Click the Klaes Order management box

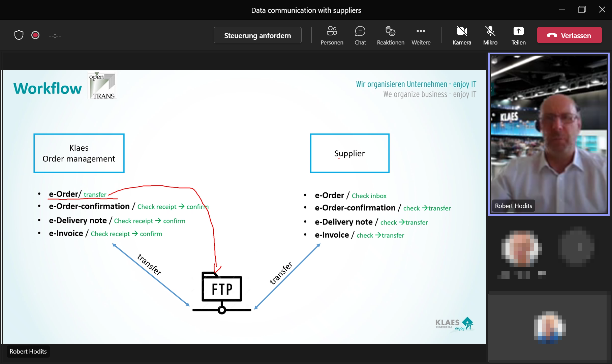click(79, 153)
